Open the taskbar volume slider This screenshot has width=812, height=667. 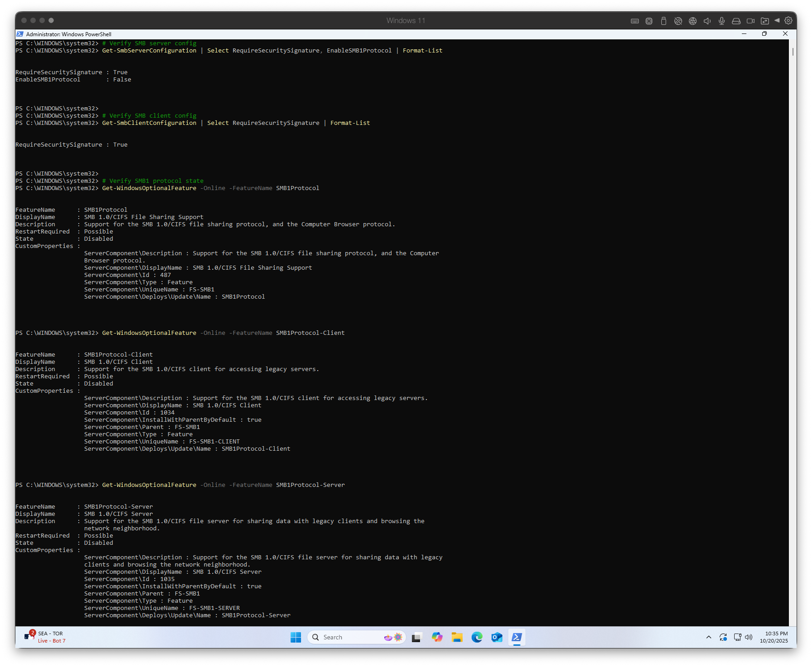point(749,637)
